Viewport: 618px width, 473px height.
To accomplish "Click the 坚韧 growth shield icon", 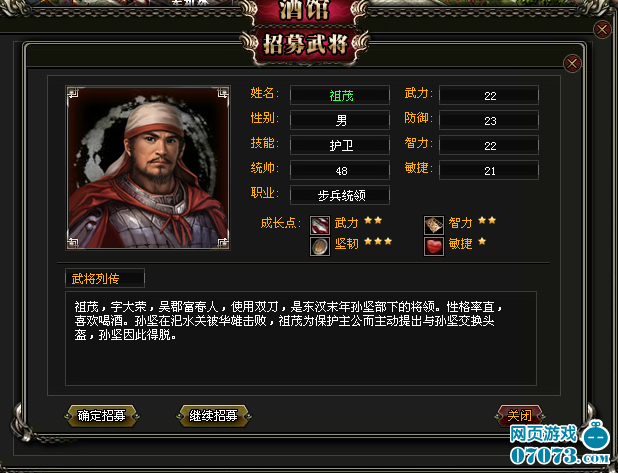I will (x=320, y=246).
